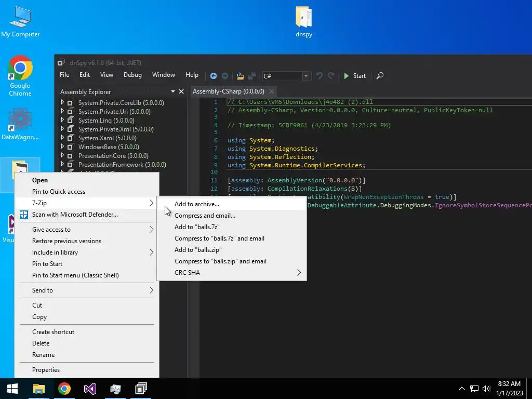Open the C# language dropdown
The height and width of the screenshot is (399, 532).
click(305, 76)
